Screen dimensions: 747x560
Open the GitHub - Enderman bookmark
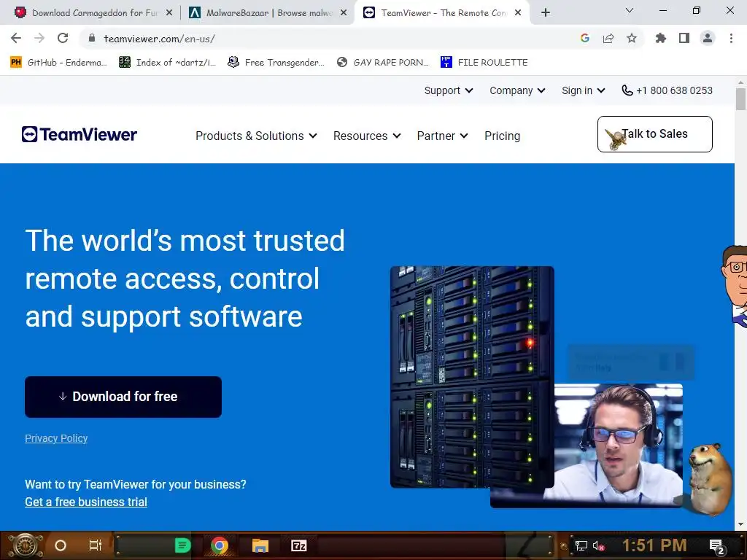(x=59, y=63)
